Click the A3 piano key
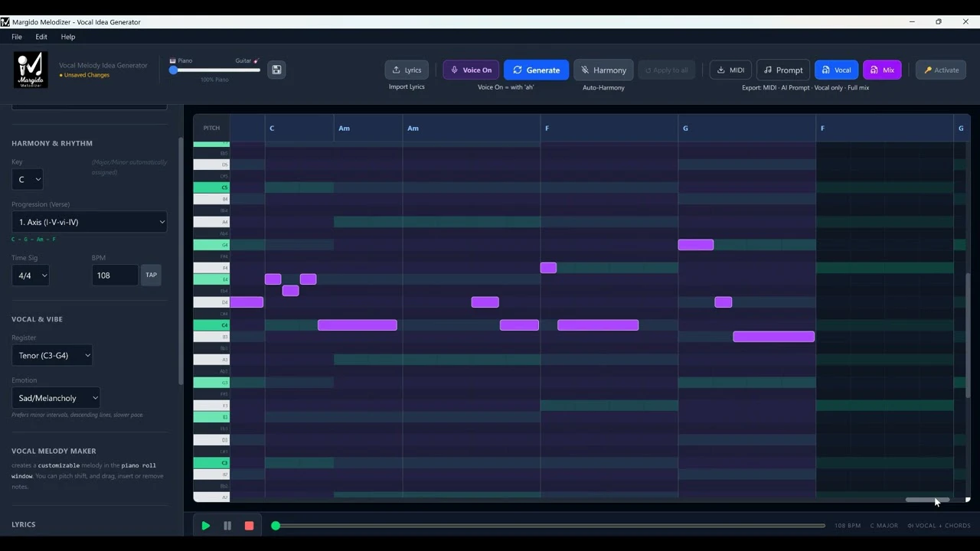Image resolution: width=980 pixels, height=551 pixels. click(x=211, y=360)
